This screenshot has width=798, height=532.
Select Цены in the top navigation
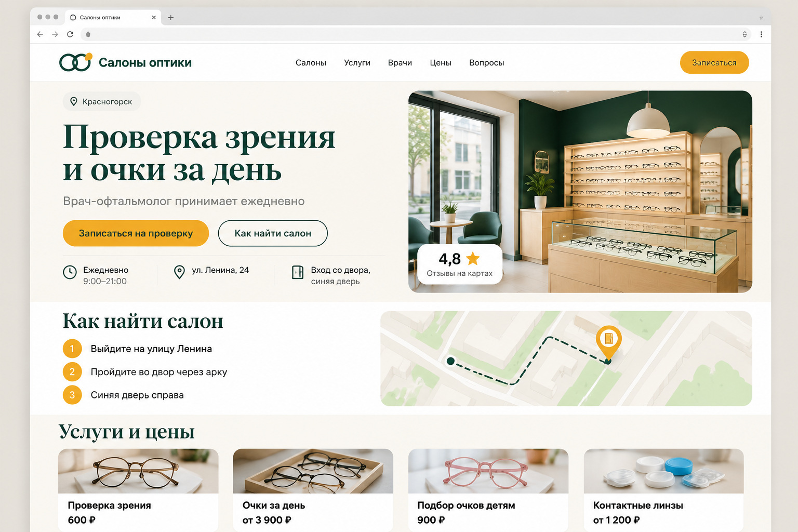(x=441, y=63)
